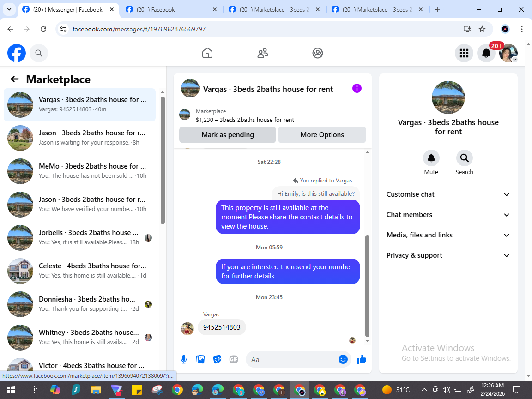This screenshot has width=532, height=399.
Task: Open the Windows Start button
Action: point(11,389)
